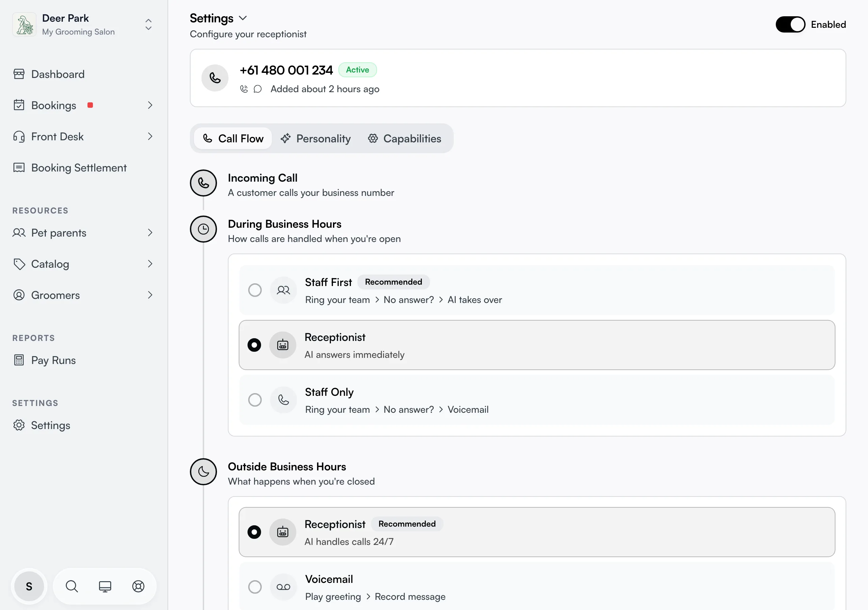Screen dimensions: 868x610
Task: Click the Catalog tag icon
Action: [x=19, y=264]
